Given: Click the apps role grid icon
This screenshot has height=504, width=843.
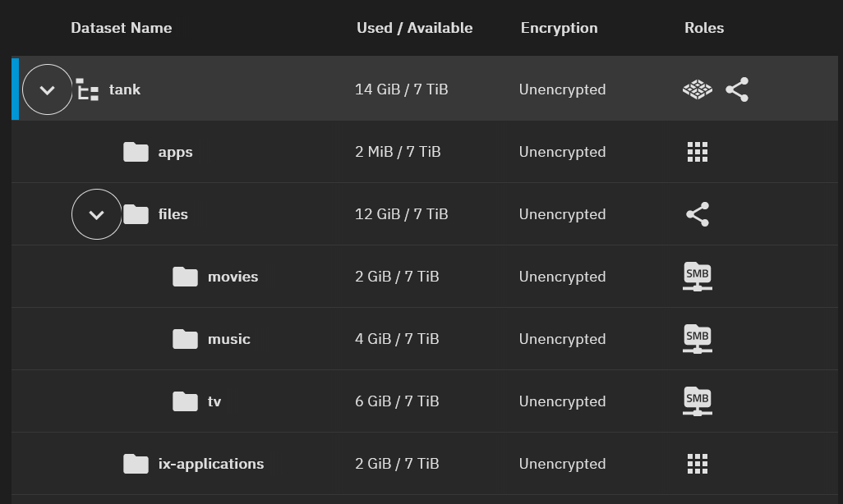Looking at the screenshot, I should (698, 152).
